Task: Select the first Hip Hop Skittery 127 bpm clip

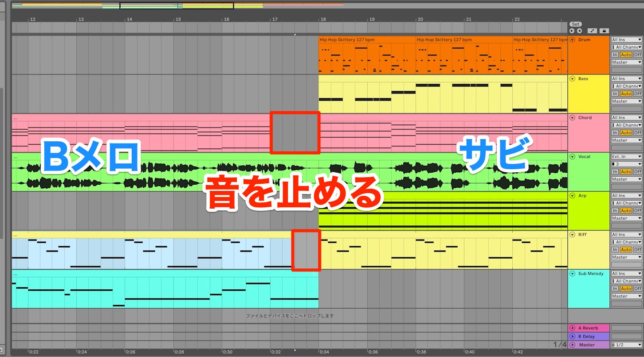Action: pos(367,55)
